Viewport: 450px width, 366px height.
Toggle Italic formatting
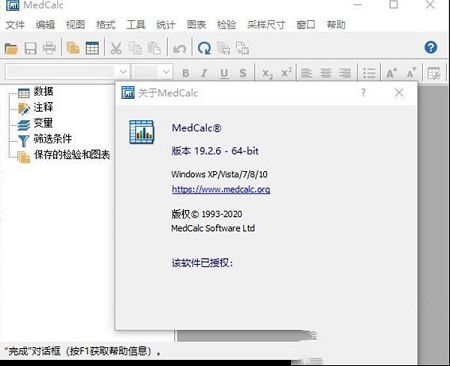coord(204,73)
